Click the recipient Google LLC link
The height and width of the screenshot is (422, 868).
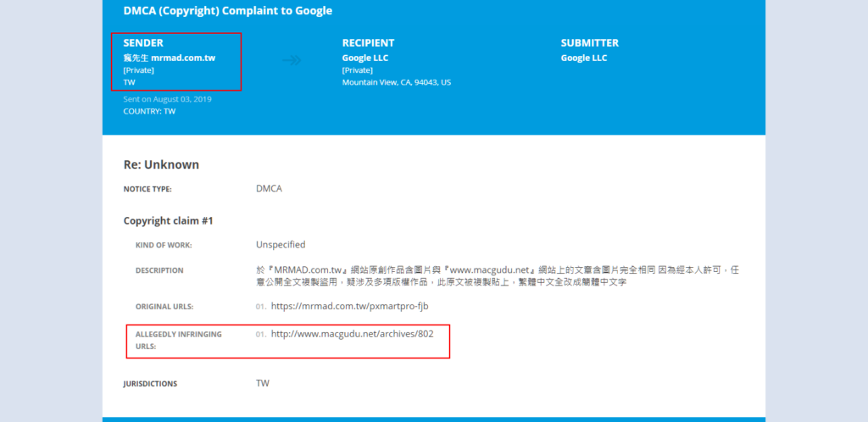[x=365, y=58]
